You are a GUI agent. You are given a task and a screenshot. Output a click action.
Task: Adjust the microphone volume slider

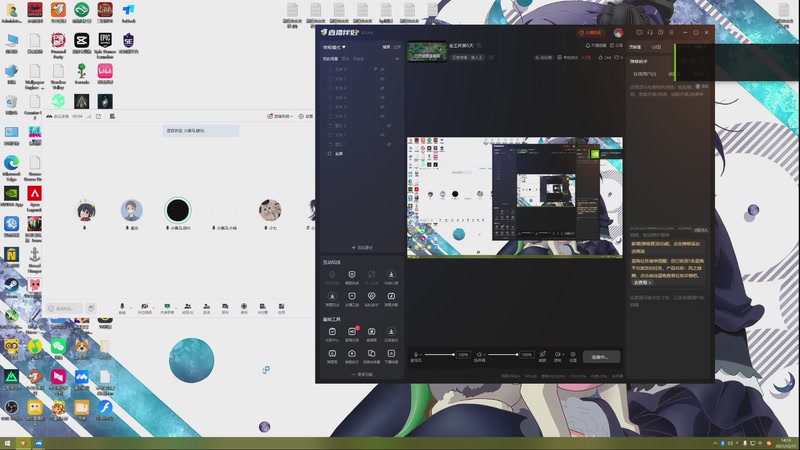[x=439, y=355]
